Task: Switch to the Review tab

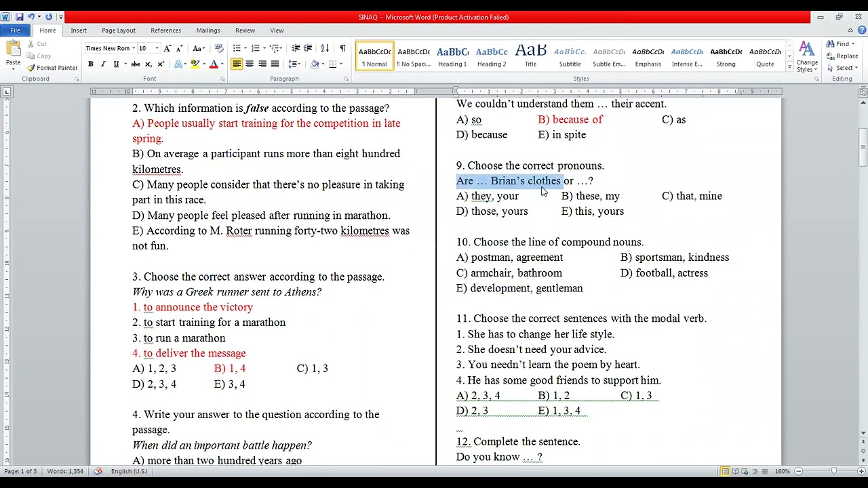Action: [245, 30]
